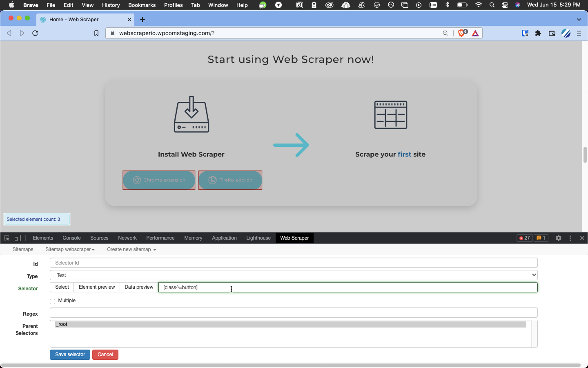The image size is (588, 368).
Task: Click the Brave Shields lion icon
Action: (x=461, y=34)
